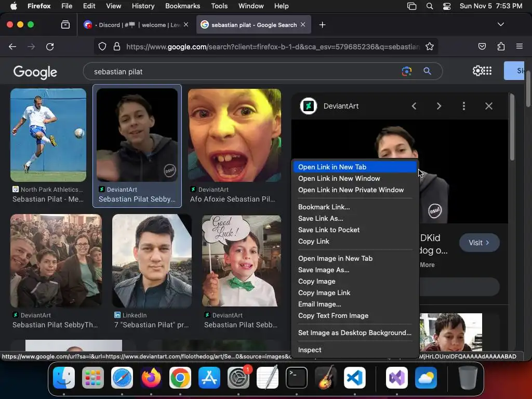
Task: Launch Safari from the dock
Action: (122, 378)
